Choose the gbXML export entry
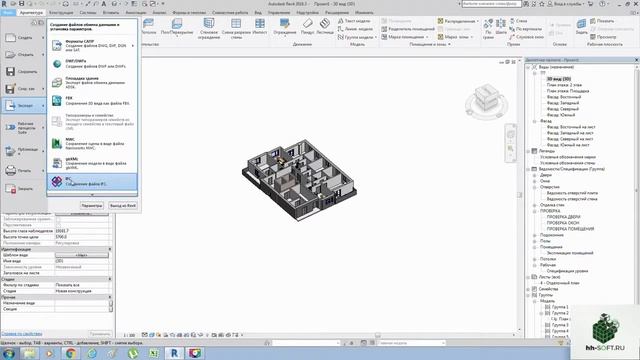Screen dimensions: 640x360 [x=92, y=163]
